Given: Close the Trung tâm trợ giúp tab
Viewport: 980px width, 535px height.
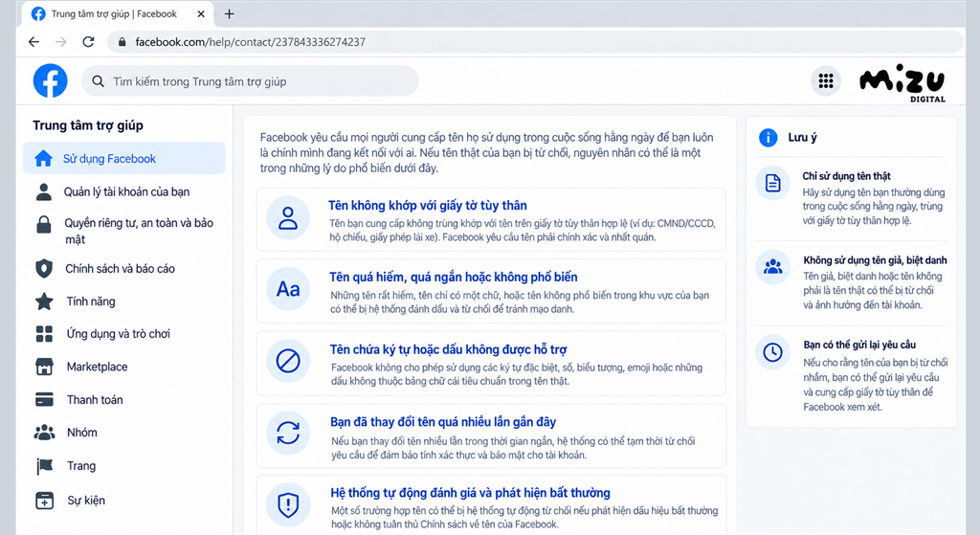Looking at the screenshot, I should point(201,13).
